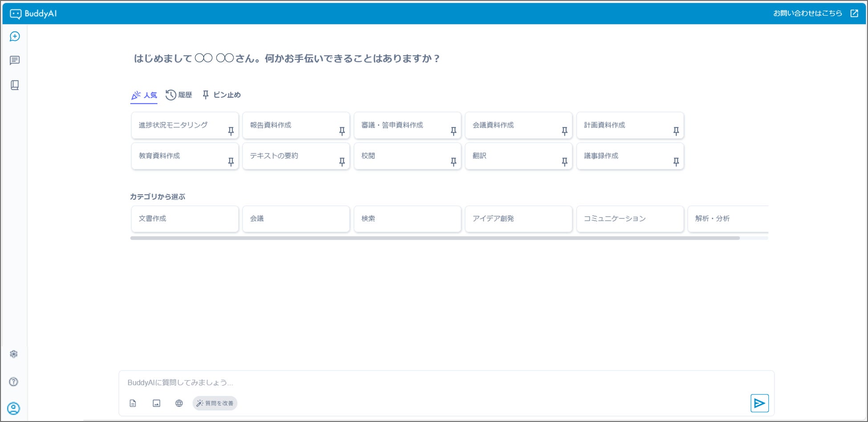Expand the アイデア創発 category
Screen dimensions: 868x422
519,219
